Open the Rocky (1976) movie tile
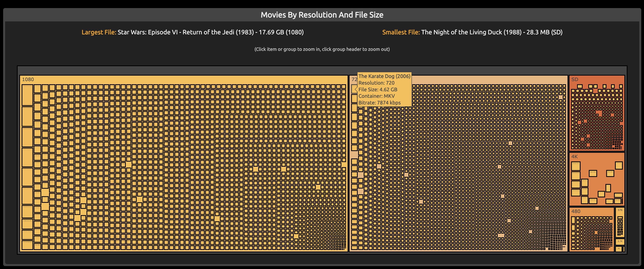The height and width of the screenshot is (269, 644). [x=610, y=174]
